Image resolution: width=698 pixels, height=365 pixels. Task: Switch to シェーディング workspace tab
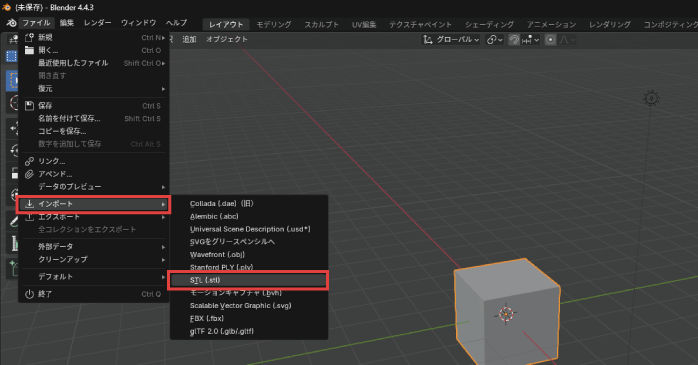point(489,24)
